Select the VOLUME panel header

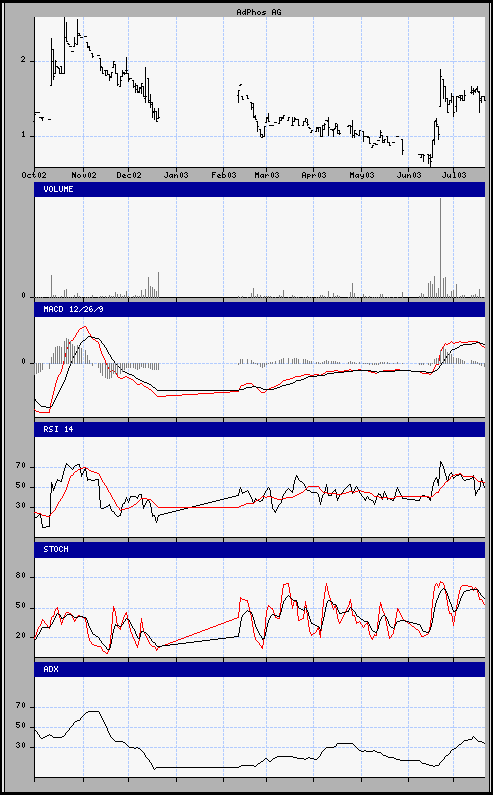(260, 189)
